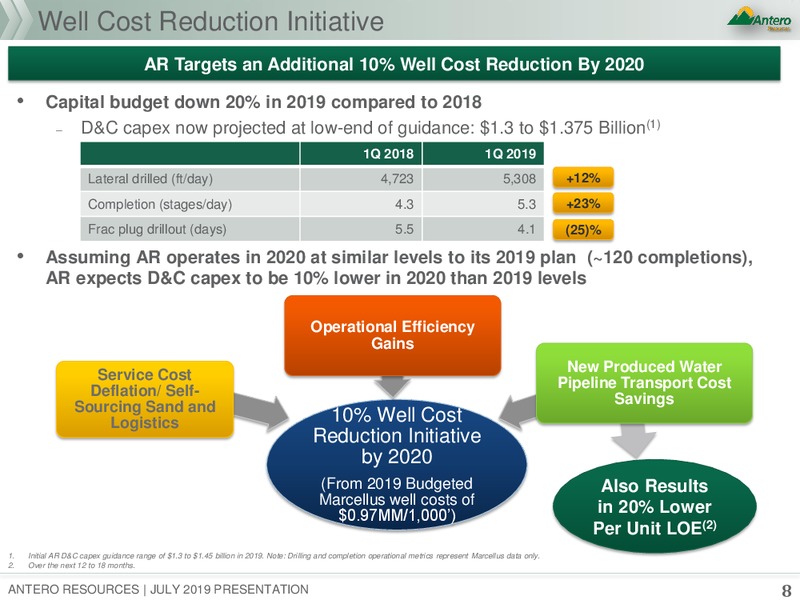Click the '10% Well Cost Reduction Initiative' blue ellipse
The width and height of the screenshot is (800, 600).
[397, 464]
